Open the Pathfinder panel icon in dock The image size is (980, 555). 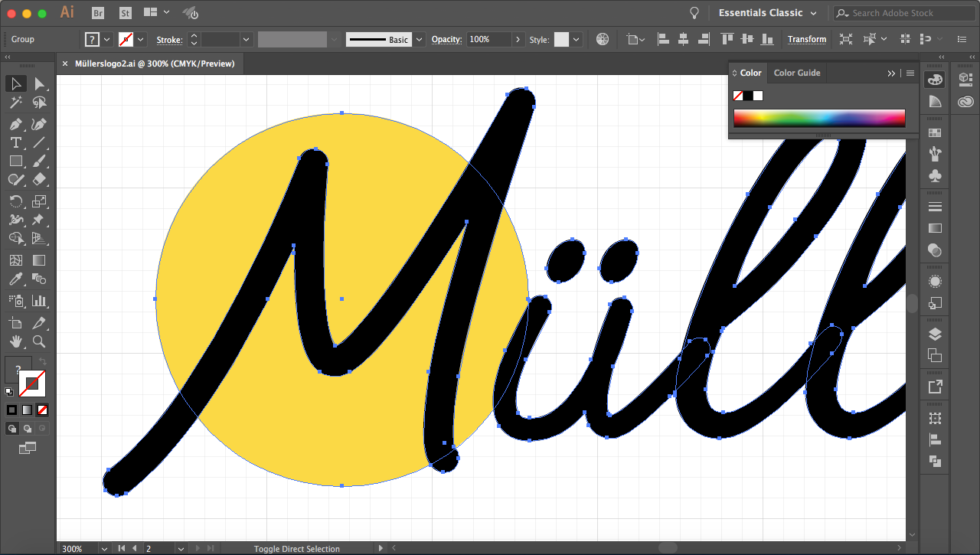tap(935, 462)
